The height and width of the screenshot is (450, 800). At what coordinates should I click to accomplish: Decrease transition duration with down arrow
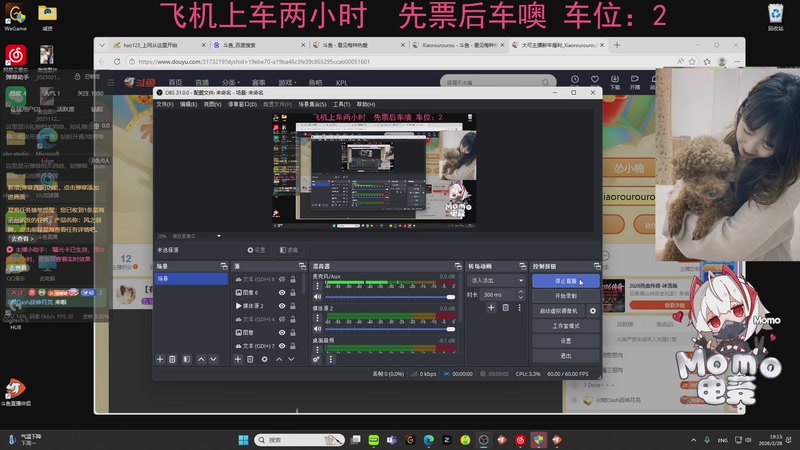coord(520,297)
